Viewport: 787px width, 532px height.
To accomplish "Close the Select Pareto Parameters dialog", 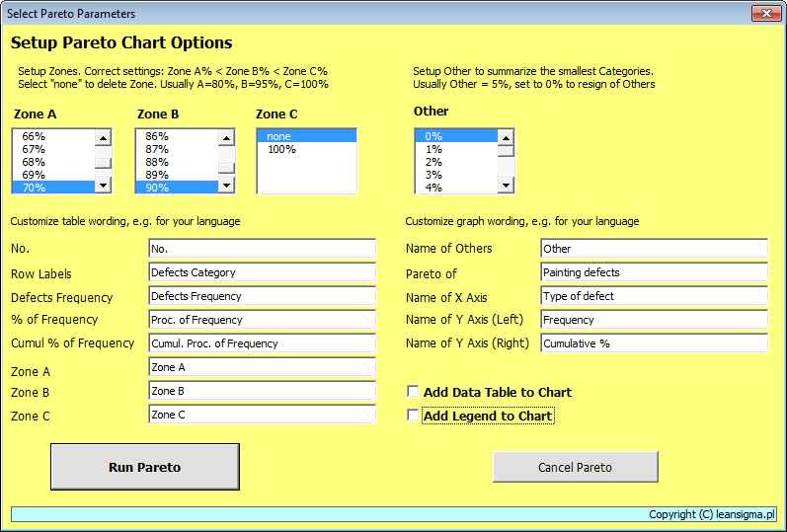I will [x=765, y=14].
